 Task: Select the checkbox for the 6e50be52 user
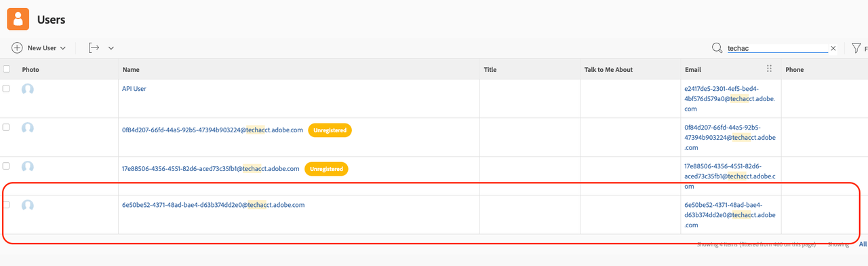pos(6,205)
